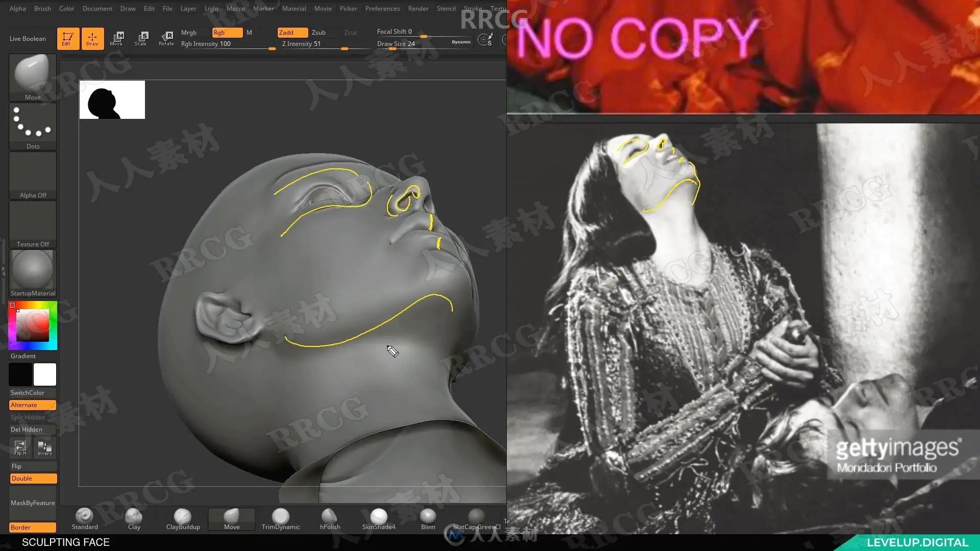
Task: Open the Macro menu
Action: coord(236,9)
